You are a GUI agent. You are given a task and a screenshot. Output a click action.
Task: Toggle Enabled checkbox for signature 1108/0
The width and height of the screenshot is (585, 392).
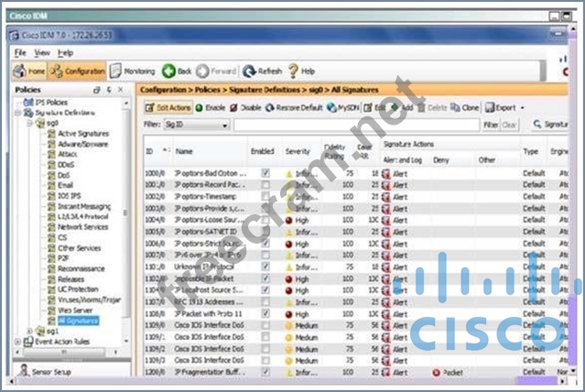[x=265, y=312]
